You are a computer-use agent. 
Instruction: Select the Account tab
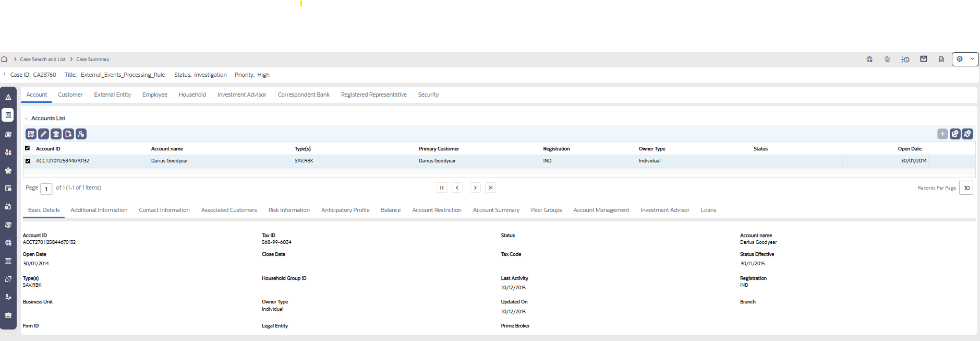click(37, 95)
